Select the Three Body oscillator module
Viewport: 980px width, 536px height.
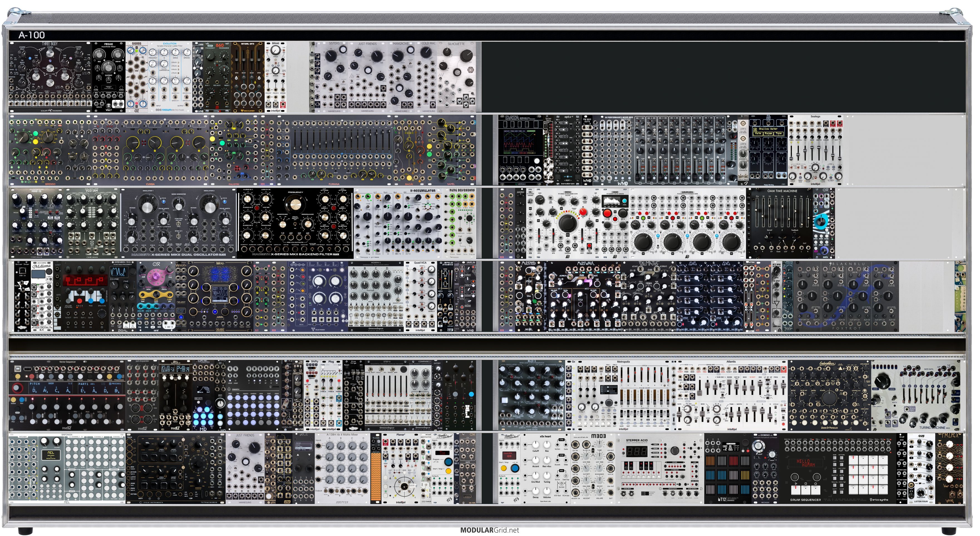[x=51, y=77]
